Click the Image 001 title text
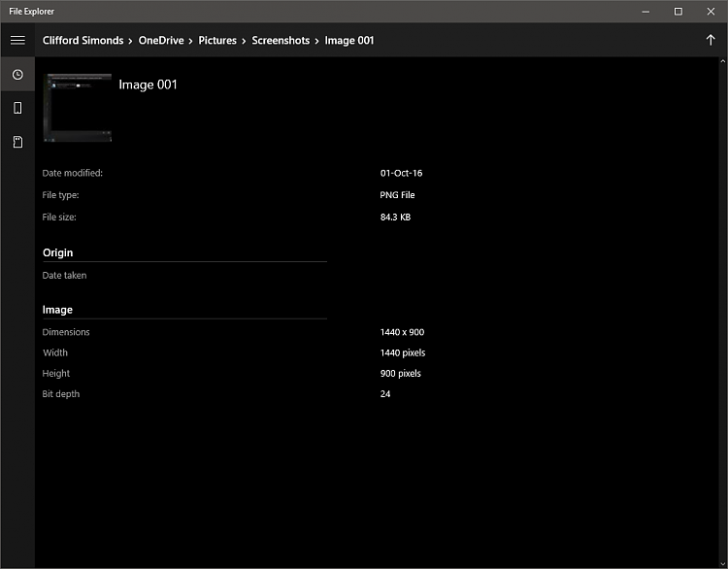 pos(148,84)
